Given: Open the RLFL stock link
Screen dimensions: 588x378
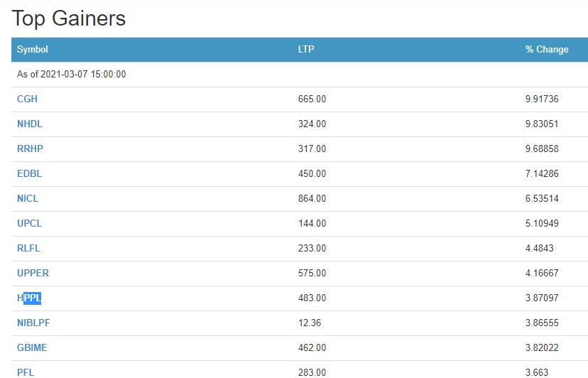Looking at the screenshot, I should [29, 249].
